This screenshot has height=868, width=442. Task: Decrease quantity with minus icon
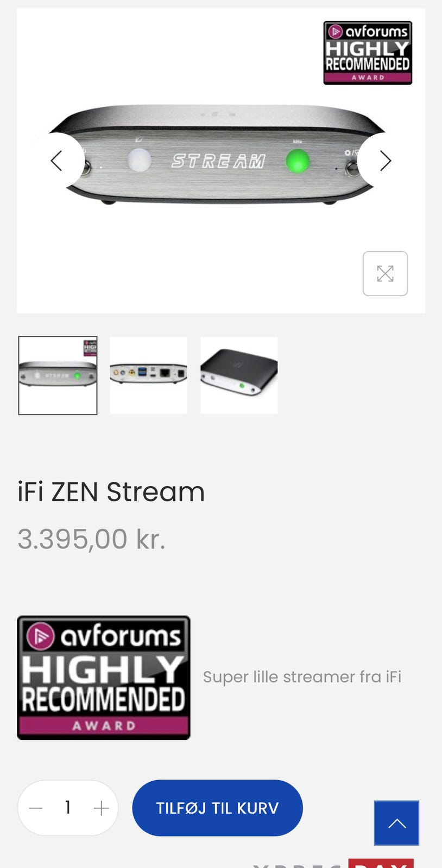click(x=36, y=808)
